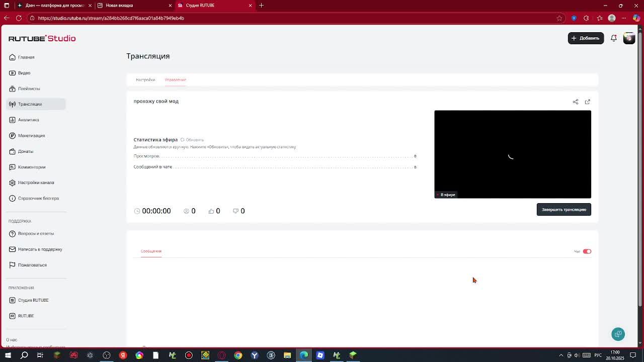Show hidden system tray icons
The image size is (644, 362).
click(561, 355)
